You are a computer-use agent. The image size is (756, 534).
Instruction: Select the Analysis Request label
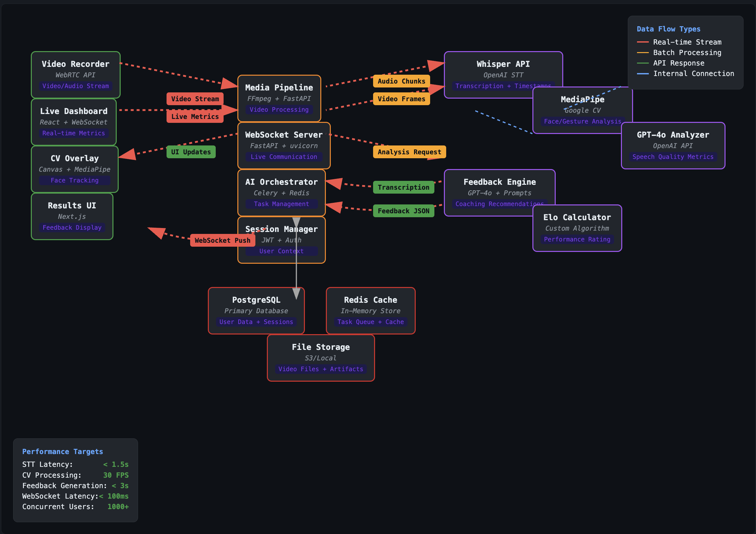[409, 152]
